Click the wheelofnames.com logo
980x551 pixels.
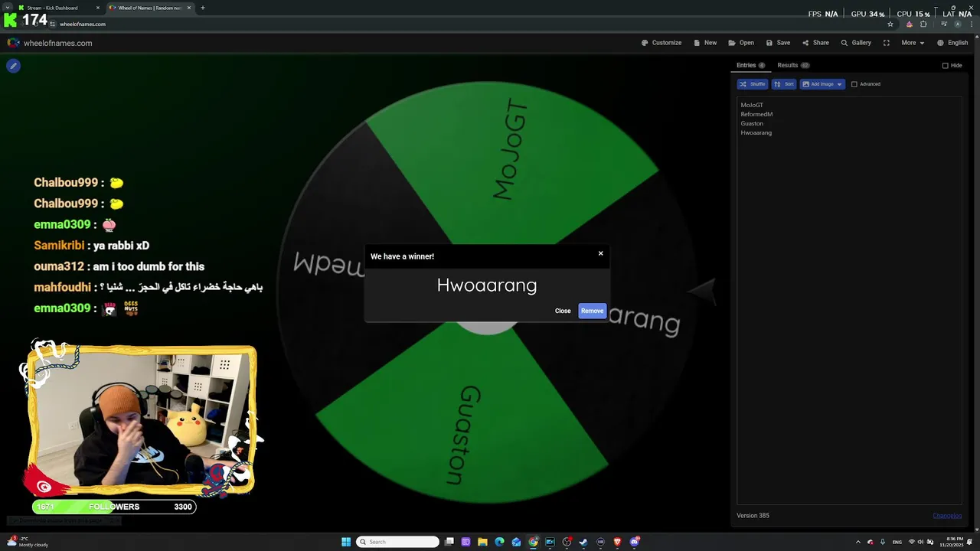(50, 43)
